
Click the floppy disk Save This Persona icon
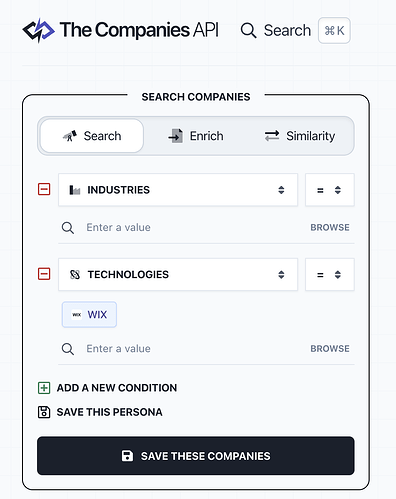coord(44,412)
